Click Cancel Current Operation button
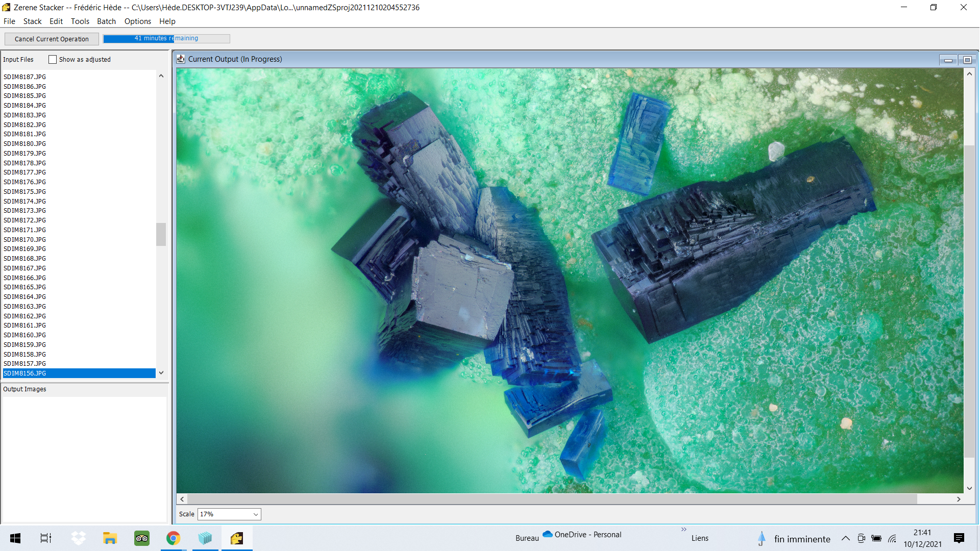Viewport: 980px width, 551px height. [52, 39]
